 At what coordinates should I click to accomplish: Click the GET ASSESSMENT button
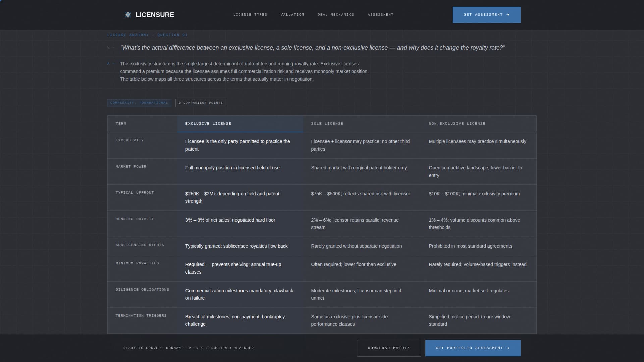486,15
